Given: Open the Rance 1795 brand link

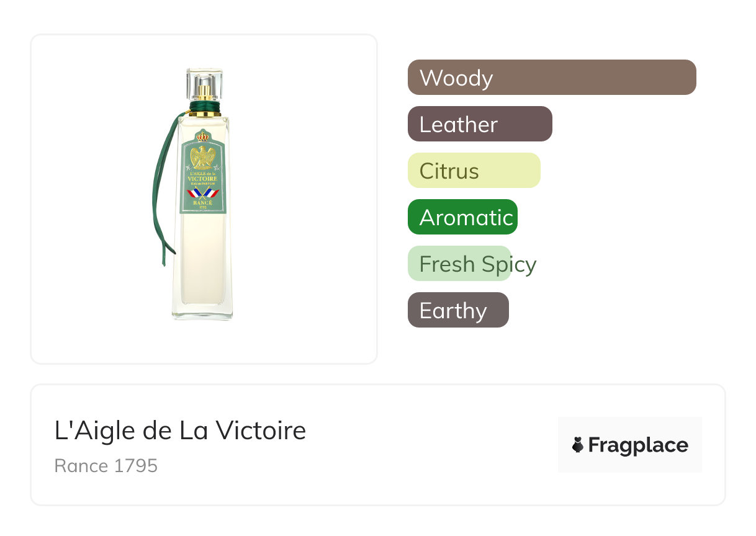Looking at the screenshot, I should click(x=106, y=465).
